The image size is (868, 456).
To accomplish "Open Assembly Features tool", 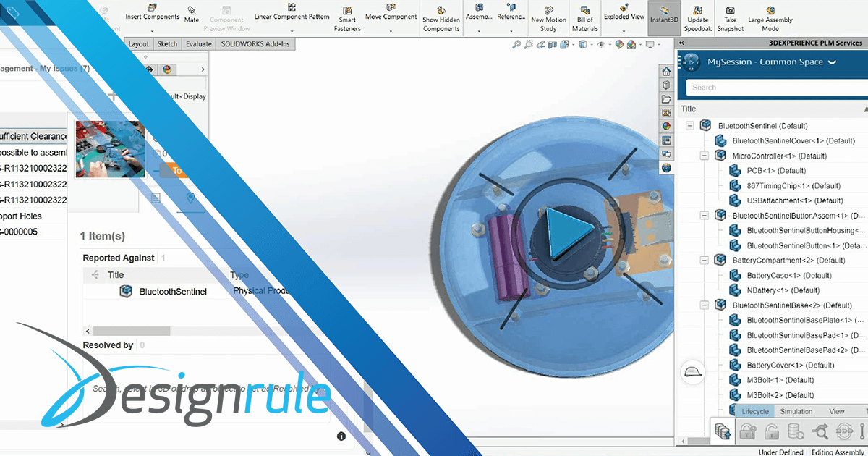I will [x=479, y=12].
